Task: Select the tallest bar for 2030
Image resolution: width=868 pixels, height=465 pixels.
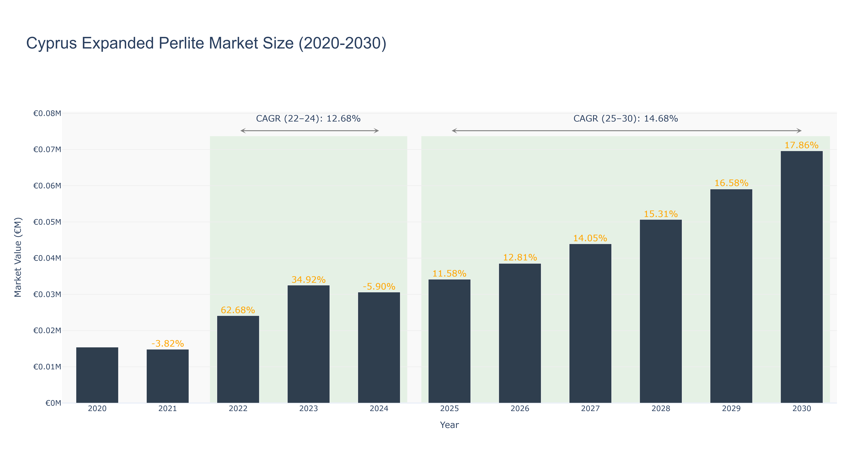Action: coord(801,277)
